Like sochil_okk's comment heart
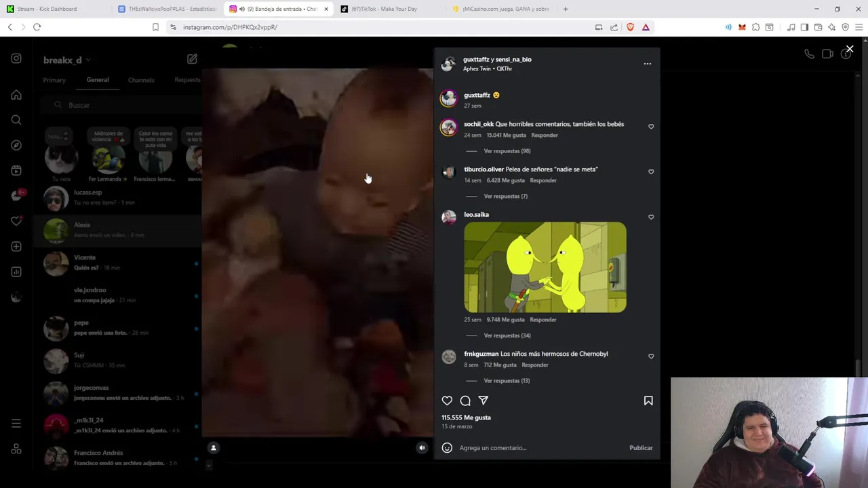 pos(651,127)
